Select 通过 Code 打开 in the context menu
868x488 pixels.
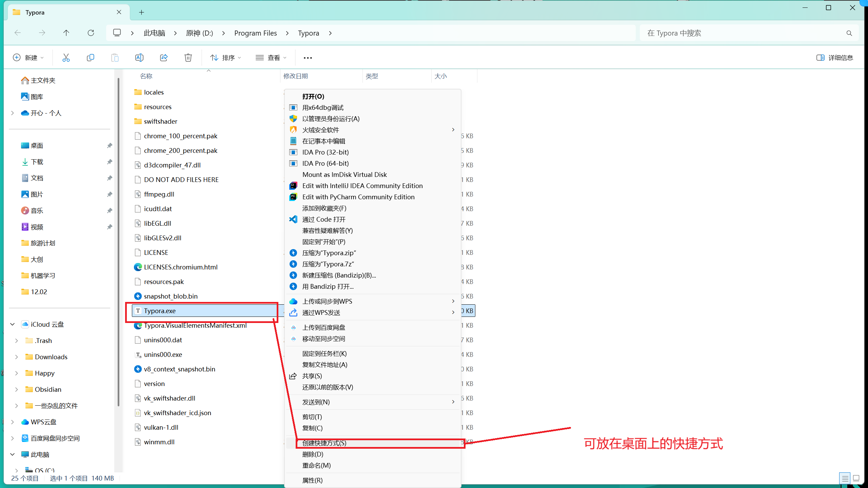click(x=373, y=219)
